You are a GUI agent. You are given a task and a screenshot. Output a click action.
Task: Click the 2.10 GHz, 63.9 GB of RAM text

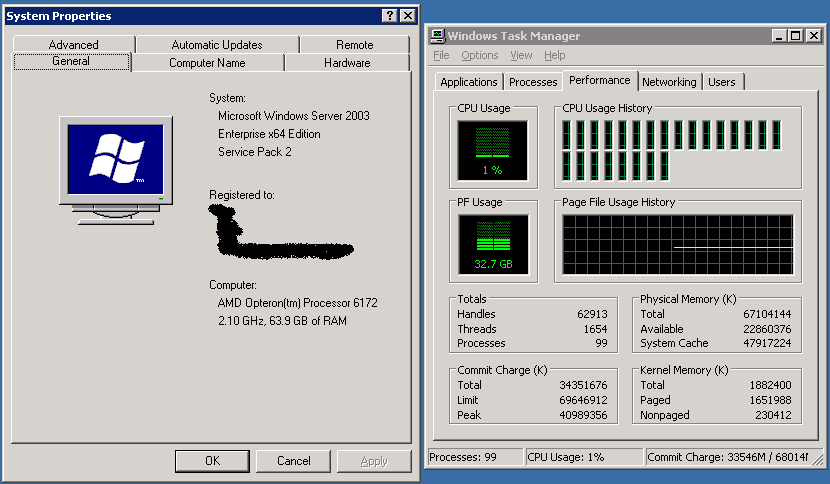(x=282, y=321)
